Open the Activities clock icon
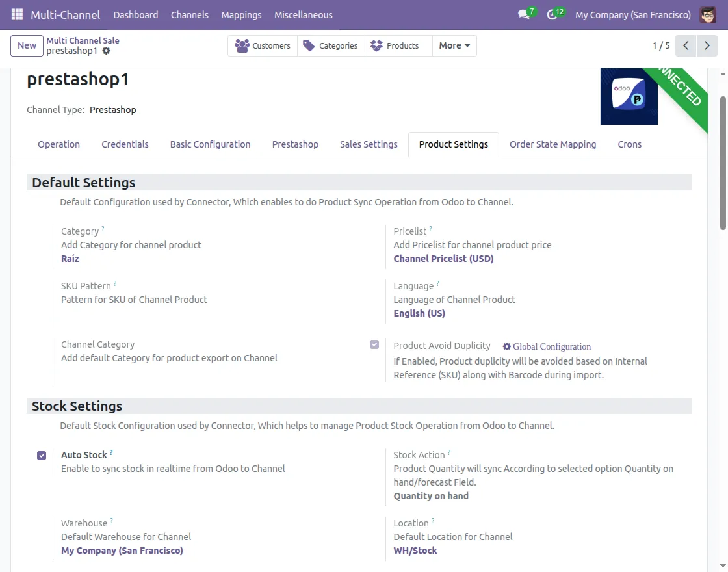Screen dimensions: 728x572 [x=552, y=14]
